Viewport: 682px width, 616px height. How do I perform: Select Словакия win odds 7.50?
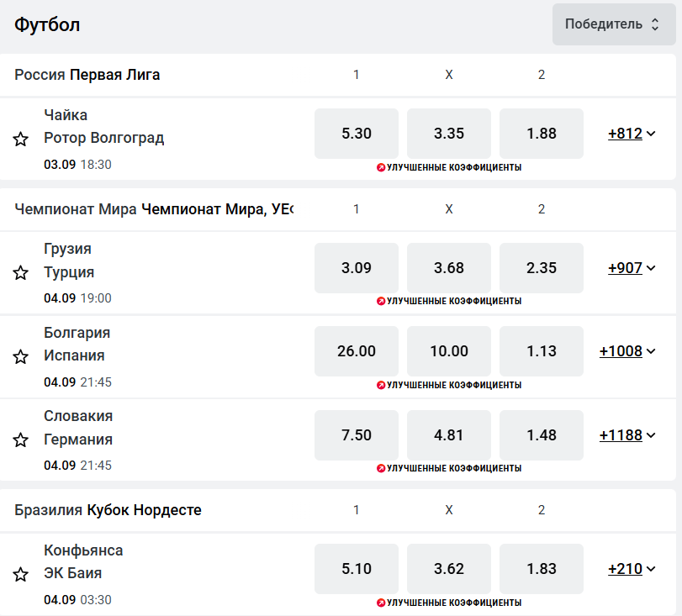[357, 435]
